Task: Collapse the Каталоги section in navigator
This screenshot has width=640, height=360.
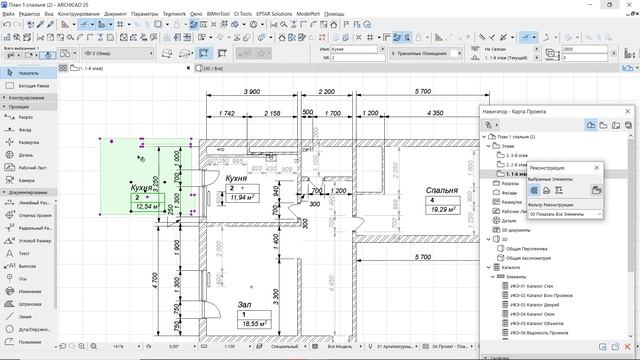Action: [x=489, y=267]
